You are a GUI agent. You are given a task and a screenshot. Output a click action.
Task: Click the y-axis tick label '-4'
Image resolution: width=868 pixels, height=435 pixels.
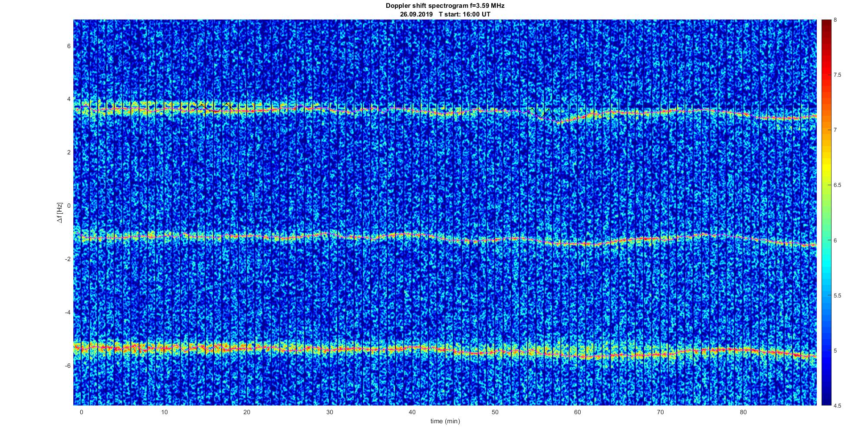67,312
